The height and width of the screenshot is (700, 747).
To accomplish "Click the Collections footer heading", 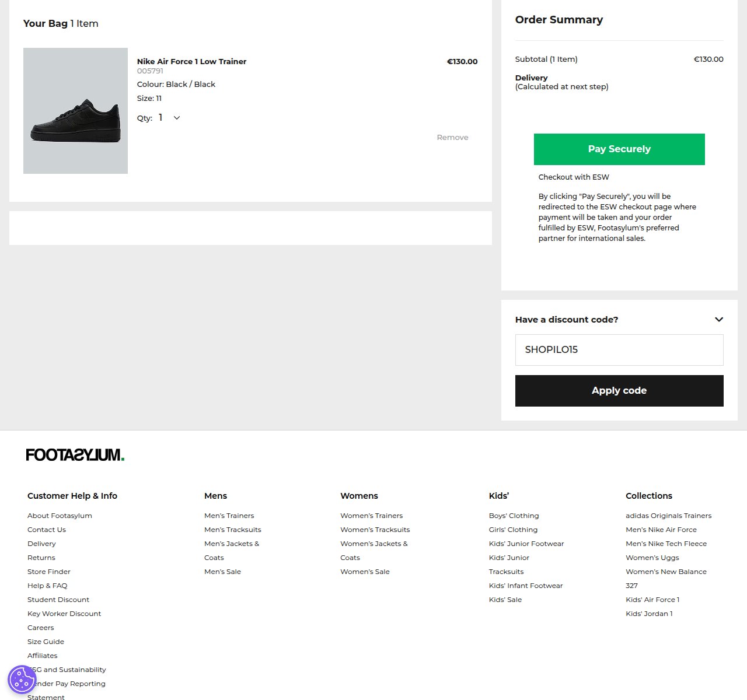I will pos(649,496).
